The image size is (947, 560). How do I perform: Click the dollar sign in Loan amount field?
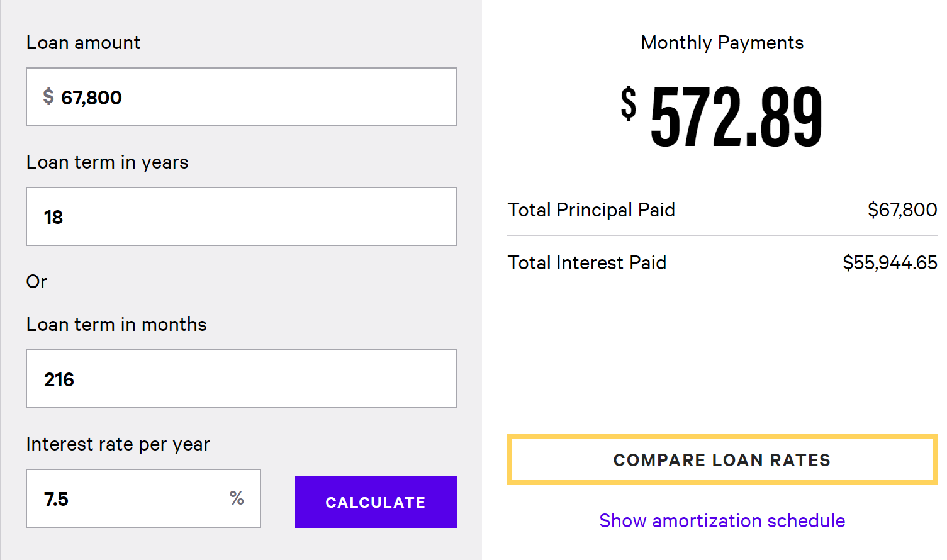[x=48, y=97]
